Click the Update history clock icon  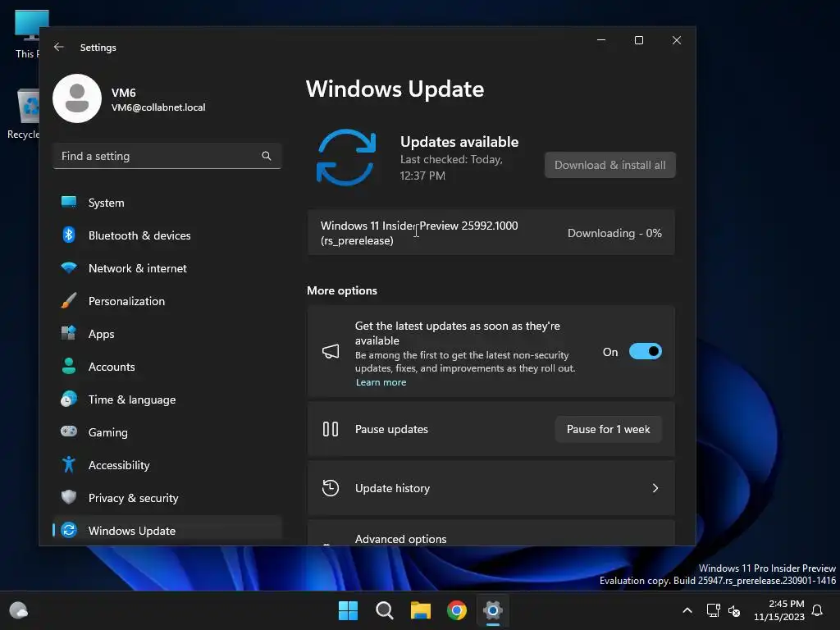(331, 488)
